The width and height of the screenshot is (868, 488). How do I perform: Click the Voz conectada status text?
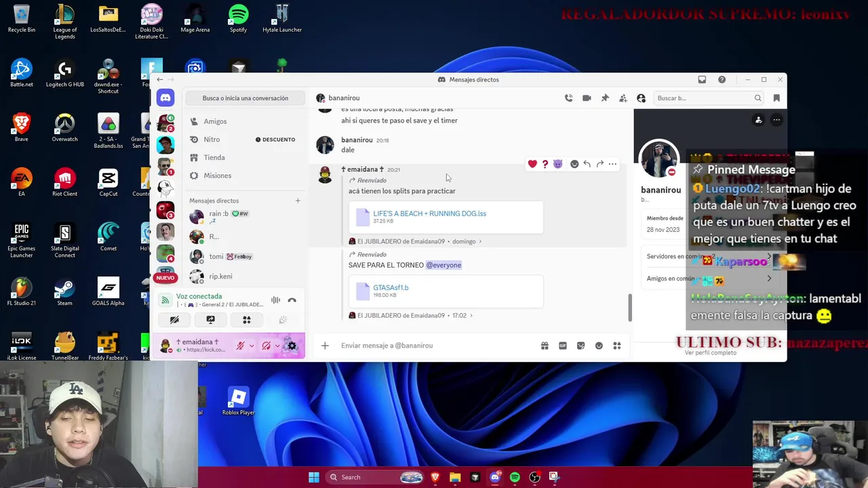(199, 296)
